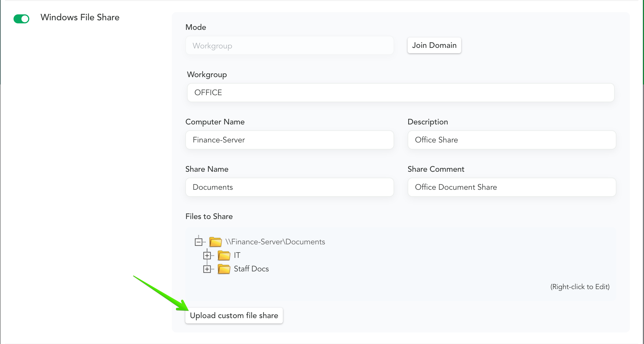Expand the Staff Docs folder node
The width and height of the screenshot is (644, 344).
[x=207, y=269]
